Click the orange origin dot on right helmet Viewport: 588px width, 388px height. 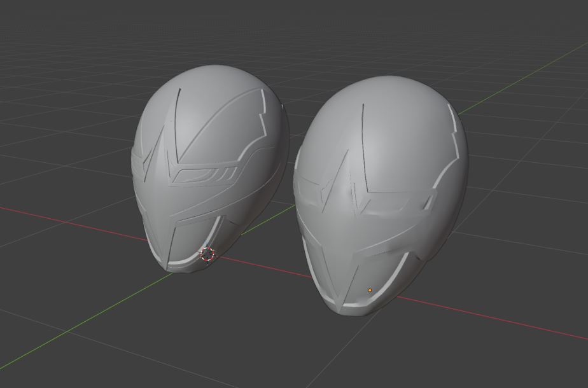coord(370,290)
